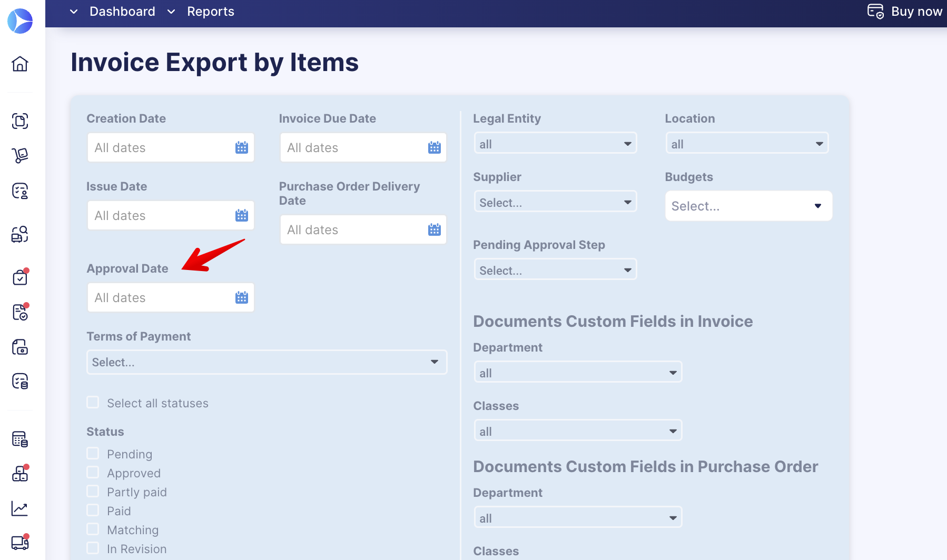Image resolution: width=947 pixels, height=560 pixels.
Task: Check the Partly paid status checkbox
Action: (x=93, y=491)
